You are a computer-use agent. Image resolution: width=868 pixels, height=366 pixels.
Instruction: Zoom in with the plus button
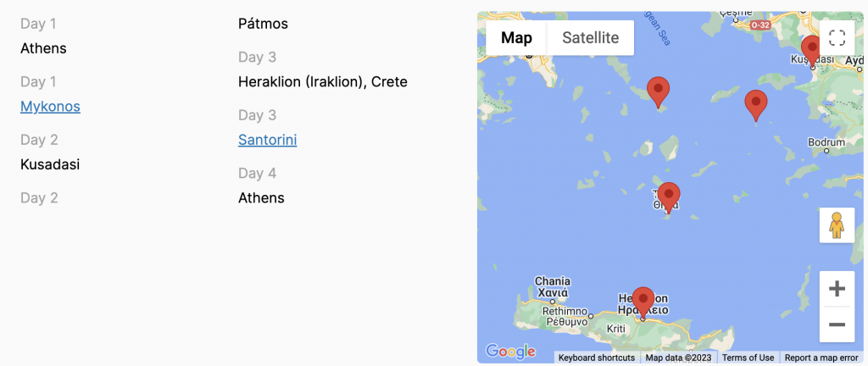[837, 289]
